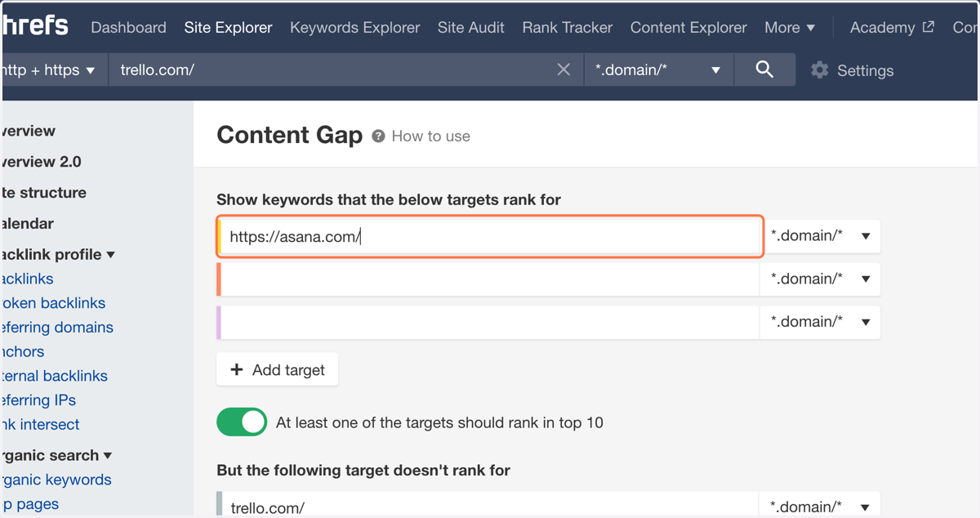The image size is (980, 518).
Task: Click the Ahrefs logo
Action: coord(34,25)
